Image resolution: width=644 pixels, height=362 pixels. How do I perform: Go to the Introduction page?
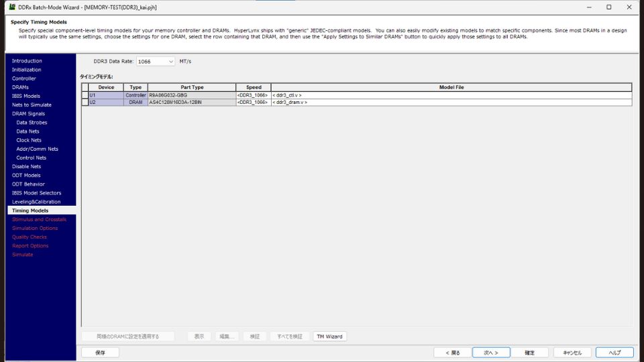pos(27,61)
